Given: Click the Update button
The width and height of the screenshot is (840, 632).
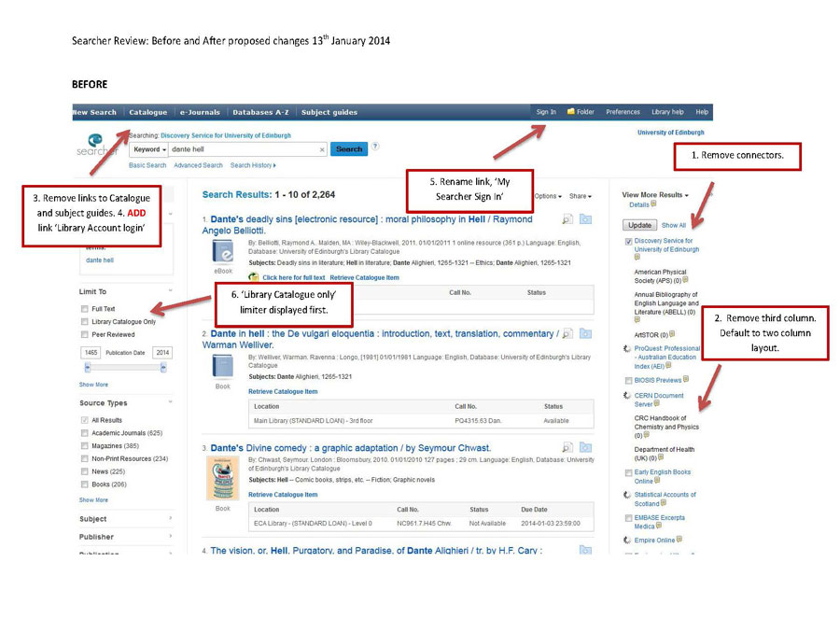Looking at the screenshot, I should [639, 225].
